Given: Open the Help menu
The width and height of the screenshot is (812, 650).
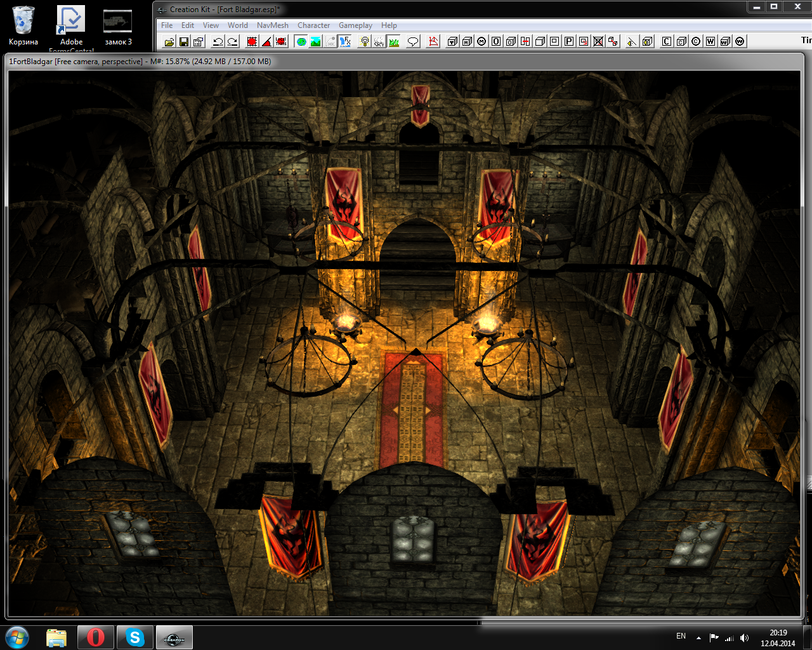Looking at the screenshot, I should click(x=389, y=25).
